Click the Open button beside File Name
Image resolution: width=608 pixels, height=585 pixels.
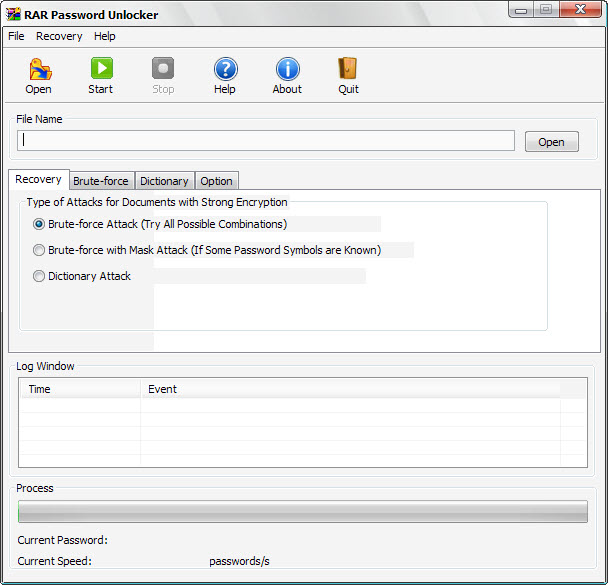click(x=551, y=142)
